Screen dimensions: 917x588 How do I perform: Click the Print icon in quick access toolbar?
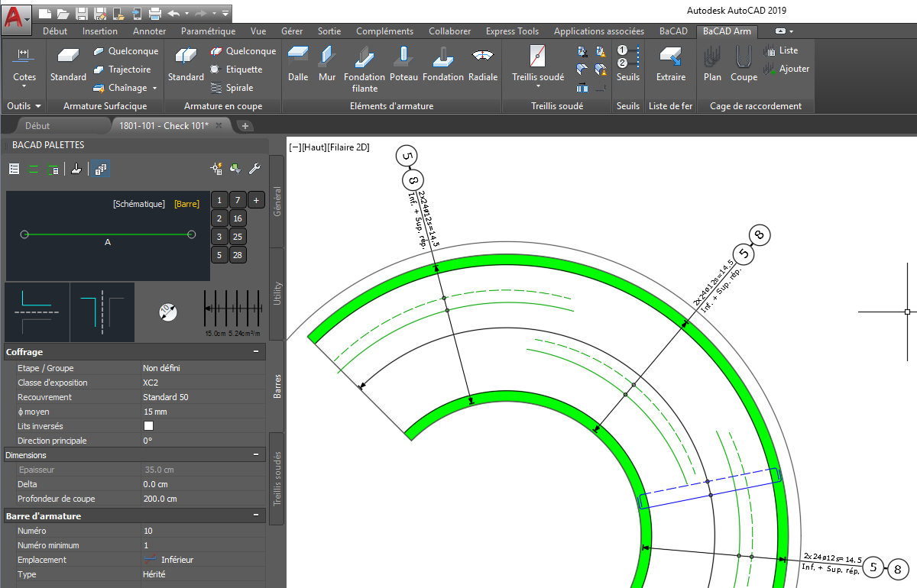coord(154,13)
